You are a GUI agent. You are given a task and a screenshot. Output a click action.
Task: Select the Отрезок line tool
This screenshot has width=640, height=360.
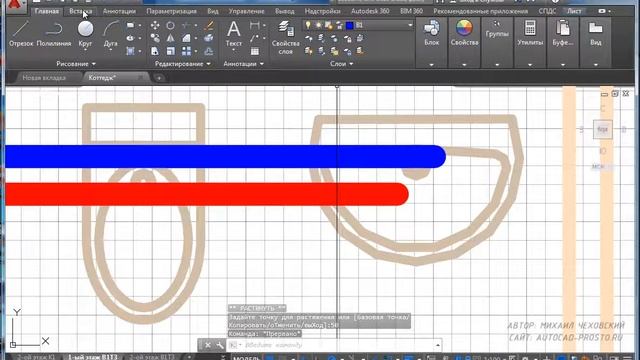[x=21, y=34]
